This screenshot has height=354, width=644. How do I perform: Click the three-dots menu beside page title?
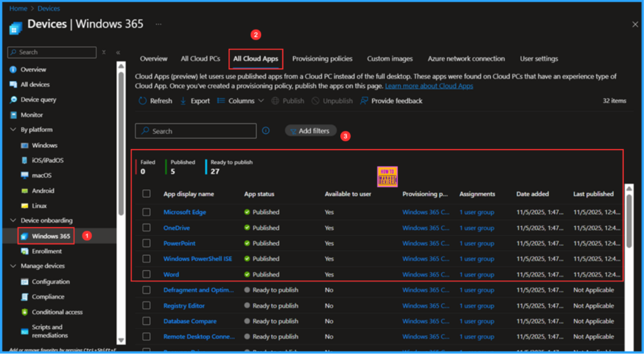(158, 25)
